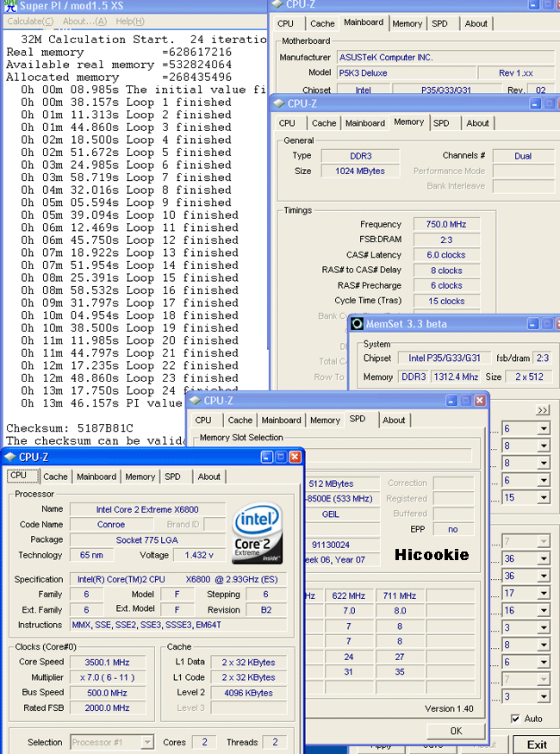The height and width of the screenshot is (754, 560).
Task: Select Cache tab in the CPU-Z SPD window
Action: [x=240, y=420]
